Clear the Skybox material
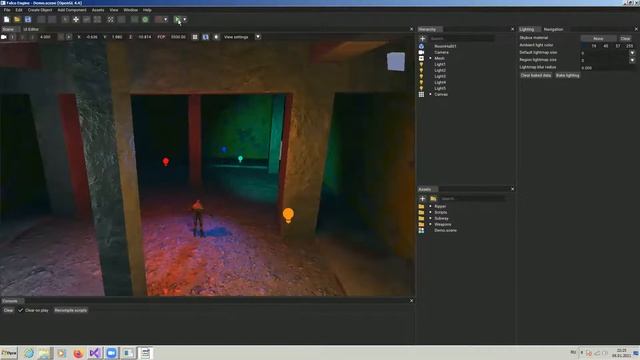This screenshot has height=360, width=640. (x=625, y=38)
